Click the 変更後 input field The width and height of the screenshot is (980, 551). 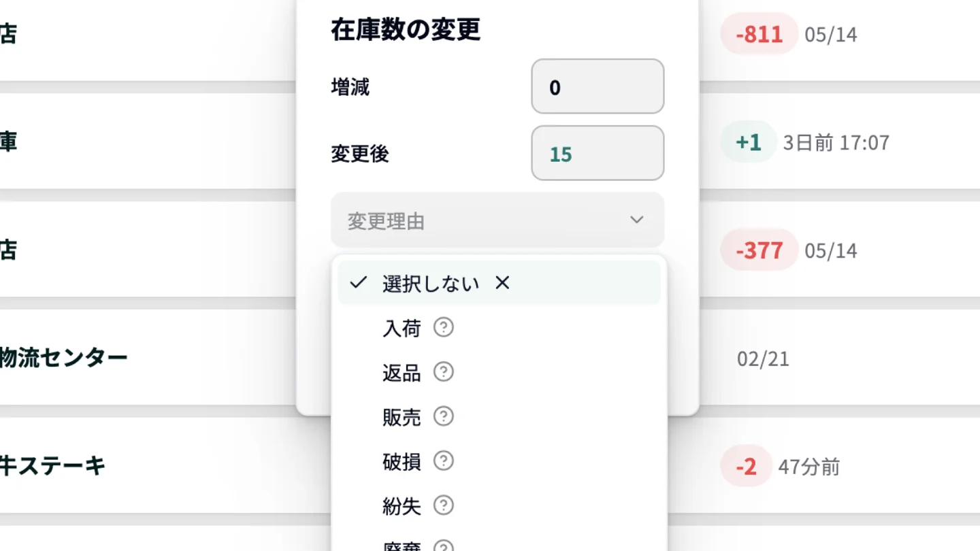pyautogui.click(x=597, y=154)
